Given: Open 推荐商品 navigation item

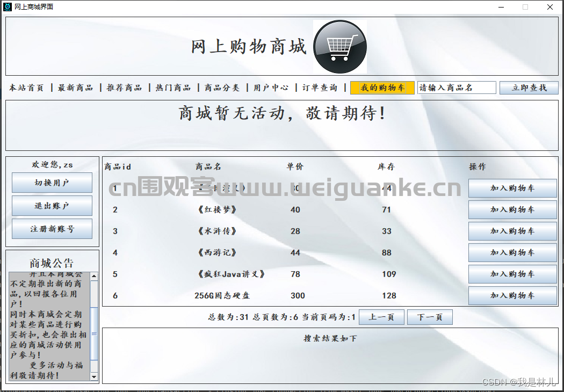Looking at the screenshot, I should coord(125,88).
